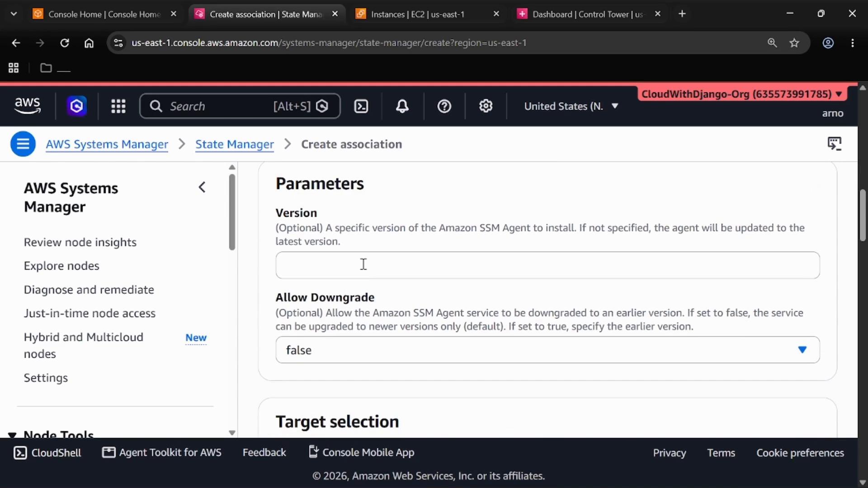Go forward in browser history

[40, 43]
